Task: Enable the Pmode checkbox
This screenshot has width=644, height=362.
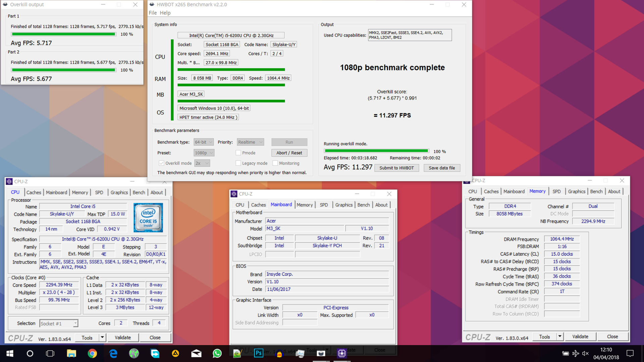Action: pos(238,153)
